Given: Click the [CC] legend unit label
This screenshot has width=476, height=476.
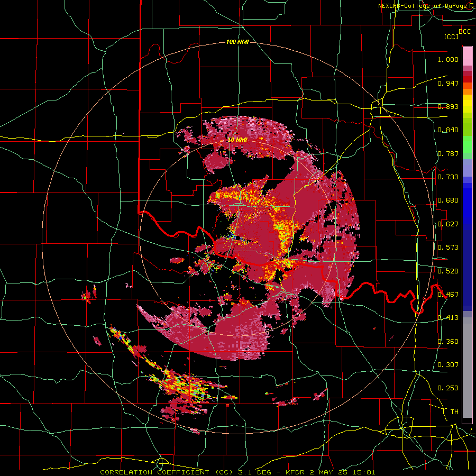Looking at the screenshot, I should click(x=452, y=36).
